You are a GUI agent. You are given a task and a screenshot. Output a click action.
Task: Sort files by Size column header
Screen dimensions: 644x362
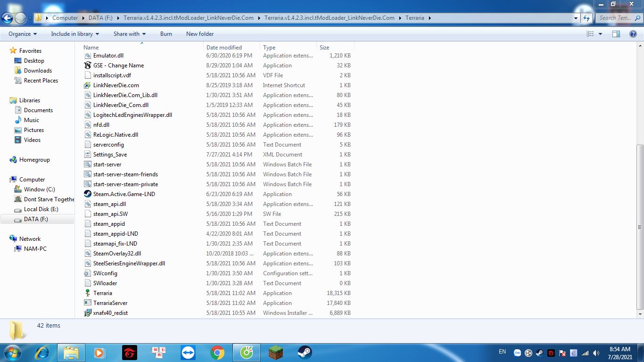tap(324, 48)
